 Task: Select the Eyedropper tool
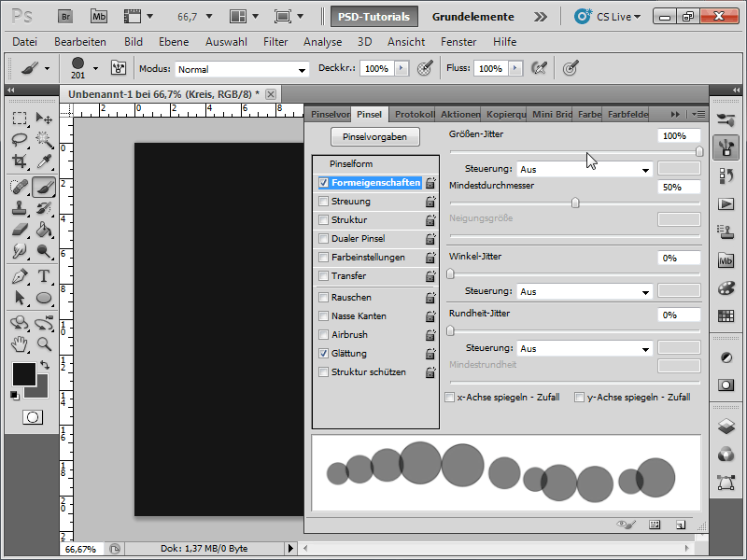[44, 161]
